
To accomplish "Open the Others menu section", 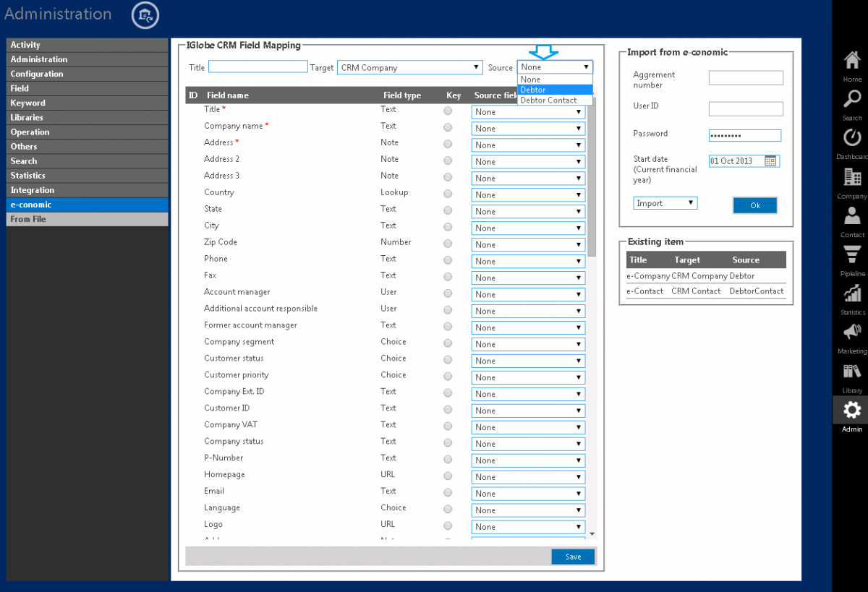I will tap(88, 147).
